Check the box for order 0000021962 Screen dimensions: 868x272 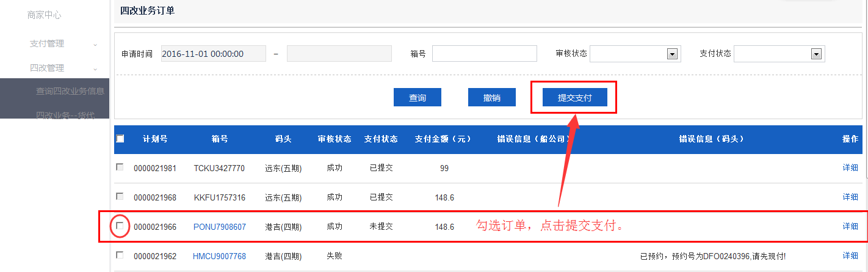120,255
